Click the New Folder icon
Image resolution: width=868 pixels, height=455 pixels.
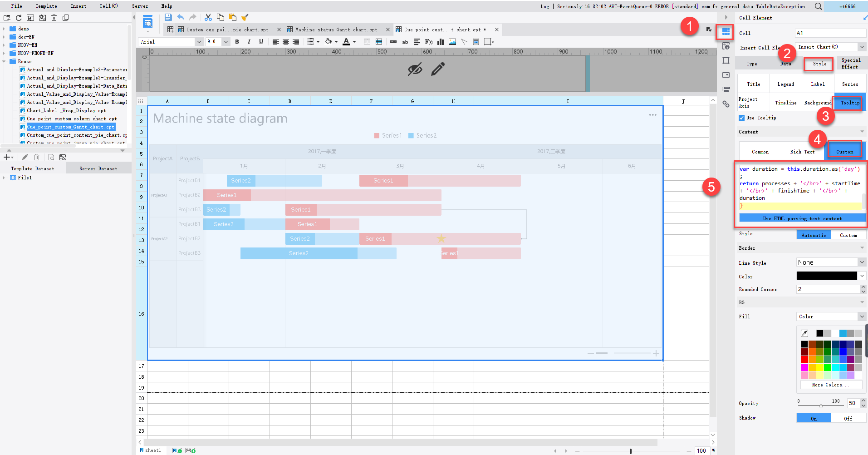click(7, 18)
